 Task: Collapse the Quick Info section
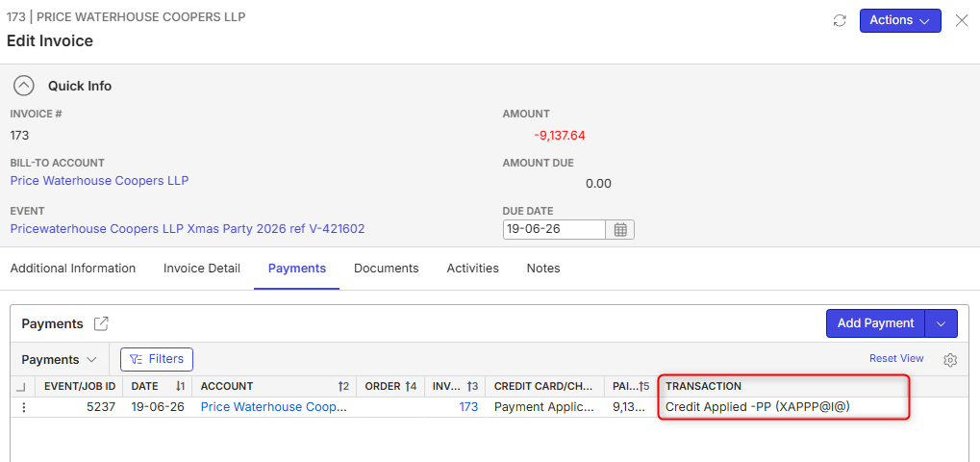click(24, 86)
